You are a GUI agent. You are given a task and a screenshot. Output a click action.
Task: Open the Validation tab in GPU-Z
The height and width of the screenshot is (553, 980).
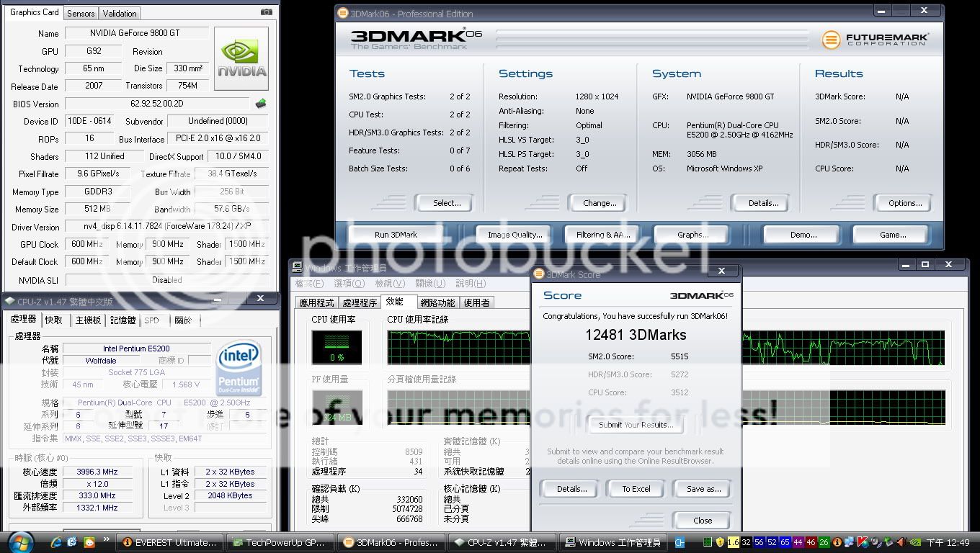click(120, 13)
